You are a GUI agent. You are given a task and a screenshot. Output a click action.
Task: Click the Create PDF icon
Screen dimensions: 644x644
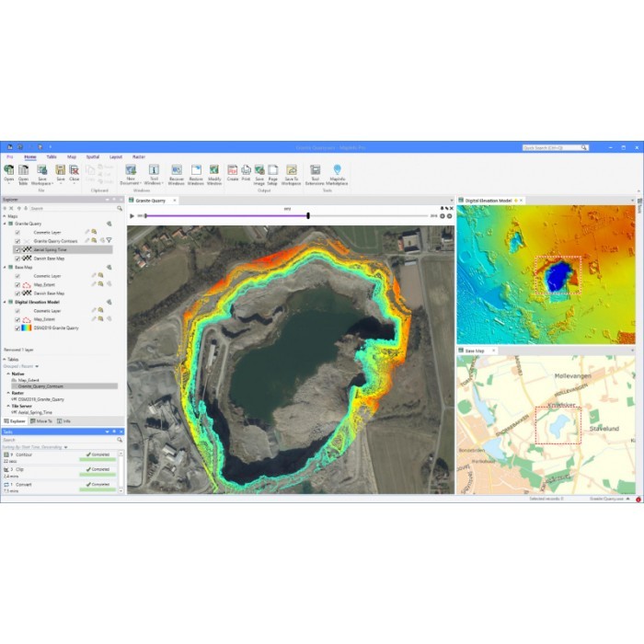(233, 170)
